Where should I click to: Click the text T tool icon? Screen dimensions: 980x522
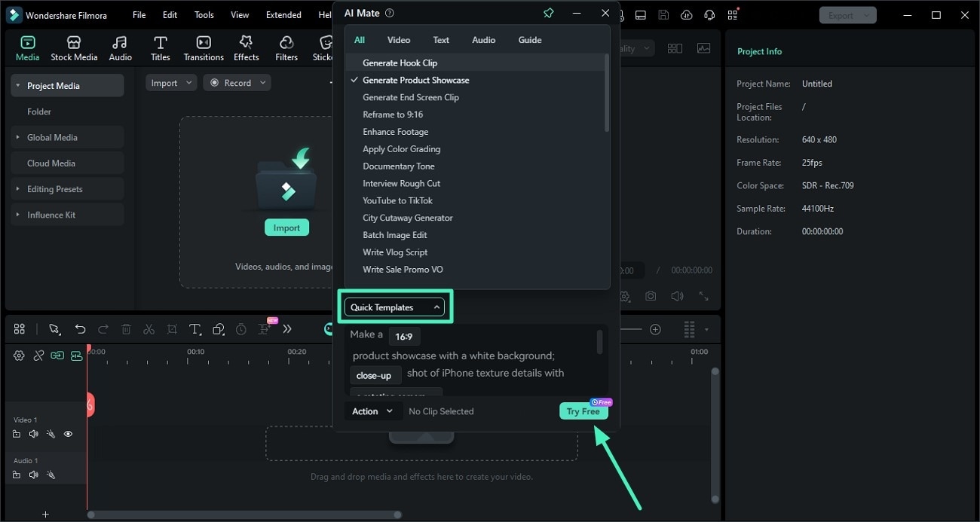[x=194, y=329]
